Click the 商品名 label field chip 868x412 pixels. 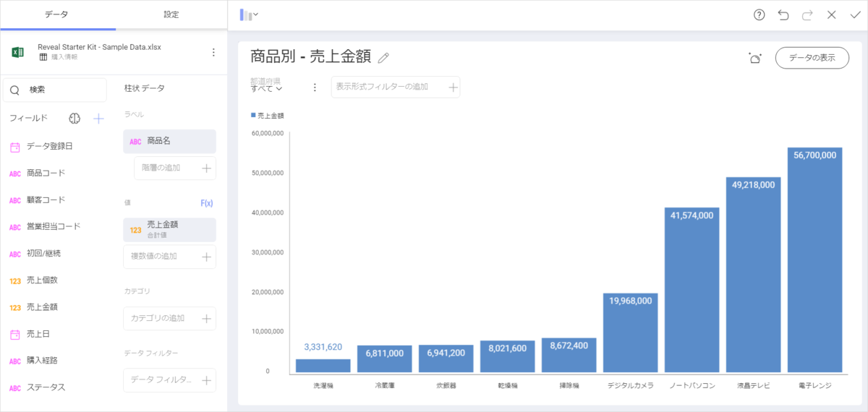coord(170,142)
